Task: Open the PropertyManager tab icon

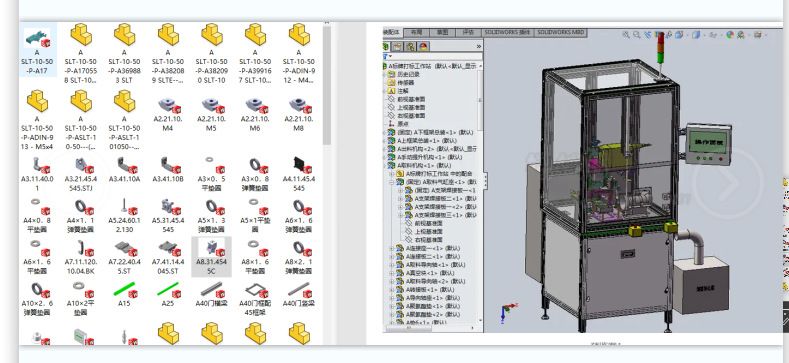Action: (x=399, y=47)
